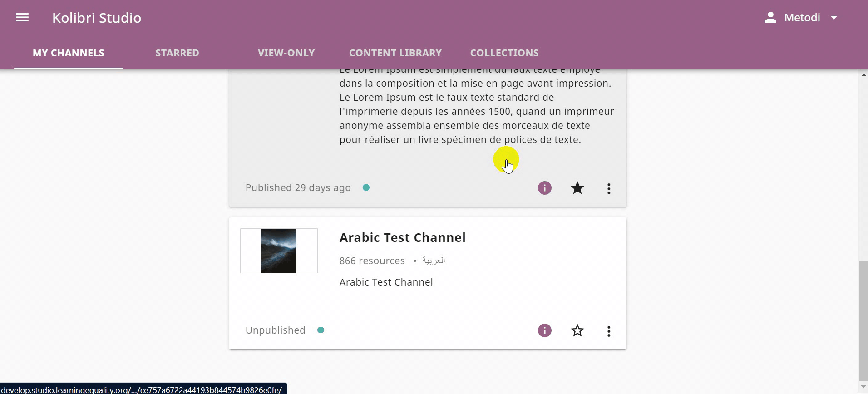This screenshot has height=394, width=868.
Task: Click the green dot beside Published 29 days ago
Action: coord(366,187)
